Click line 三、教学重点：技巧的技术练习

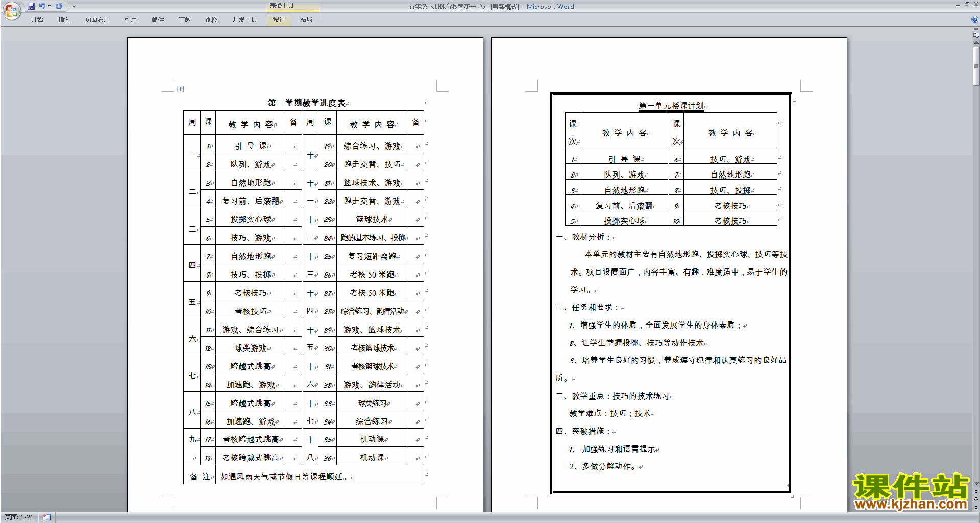pos(612,396)
